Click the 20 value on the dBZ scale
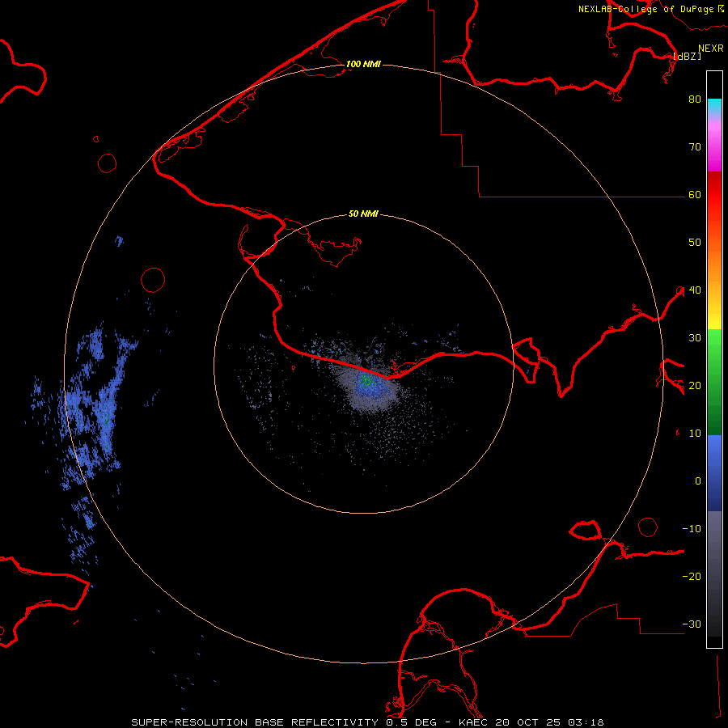Screen dimensions: 728x728 pos(695,386)
